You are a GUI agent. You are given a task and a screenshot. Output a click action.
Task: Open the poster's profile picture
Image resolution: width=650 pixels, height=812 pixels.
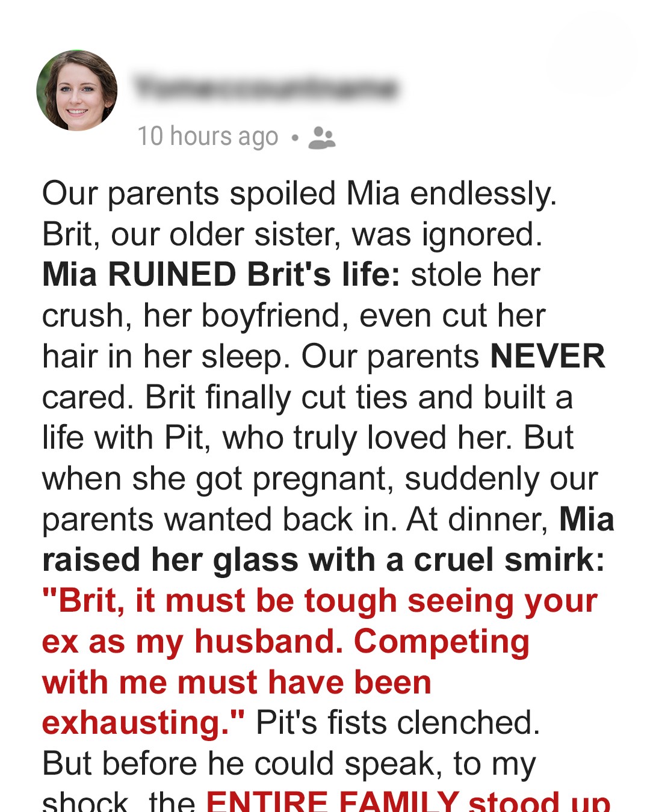click(77, 90)
